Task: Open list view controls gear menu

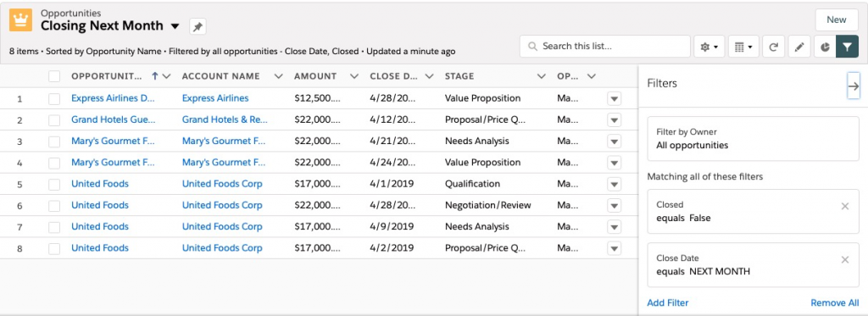Action: [x=709, y=47]
